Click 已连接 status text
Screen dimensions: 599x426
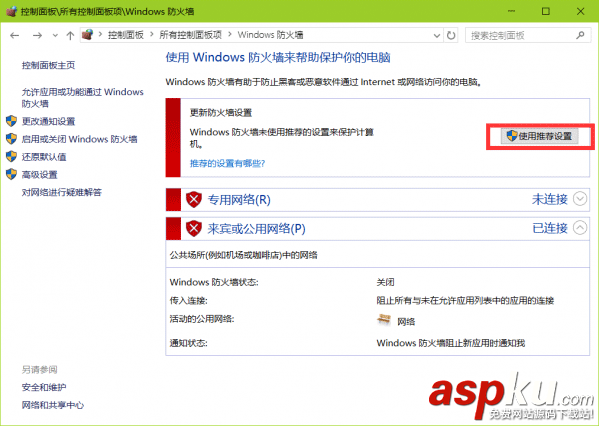pyautogui.click(x=550, y=228)
